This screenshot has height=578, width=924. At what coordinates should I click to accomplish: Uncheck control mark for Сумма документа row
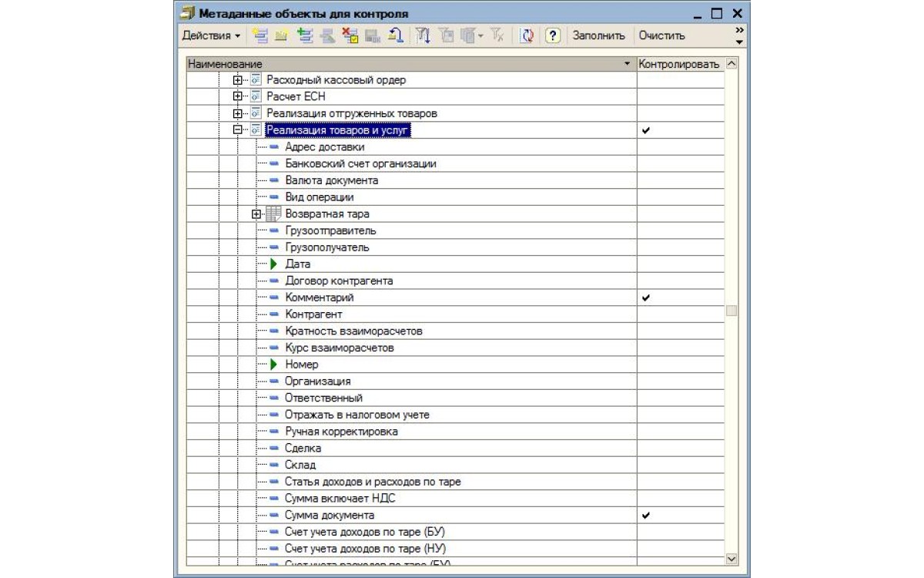pyautogui.click(x=646, y=516)
